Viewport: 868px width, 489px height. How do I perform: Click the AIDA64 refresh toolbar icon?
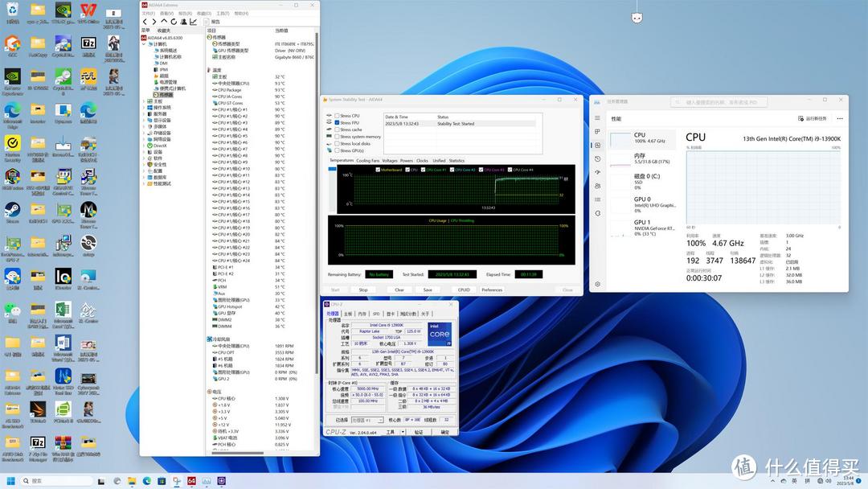point(174,22)
